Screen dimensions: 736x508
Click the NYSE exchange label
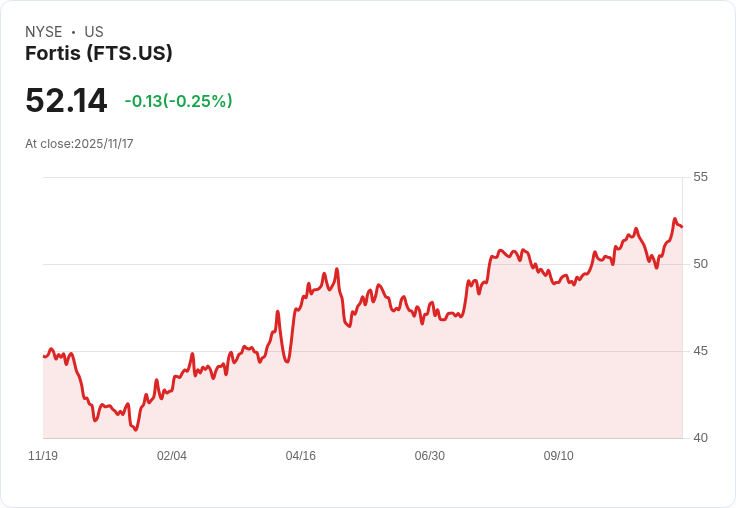click(x=43, y=32)
